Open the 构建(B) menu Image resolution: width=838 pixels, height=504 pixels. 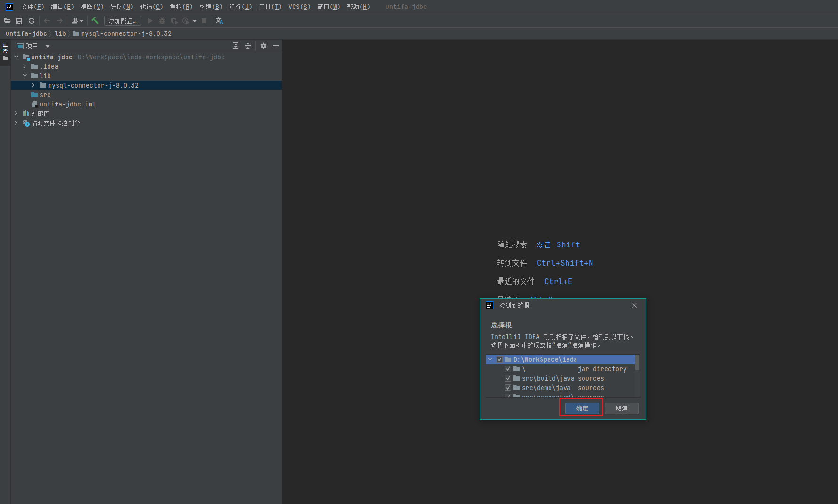pyautogui.click(x=211, y=7)
